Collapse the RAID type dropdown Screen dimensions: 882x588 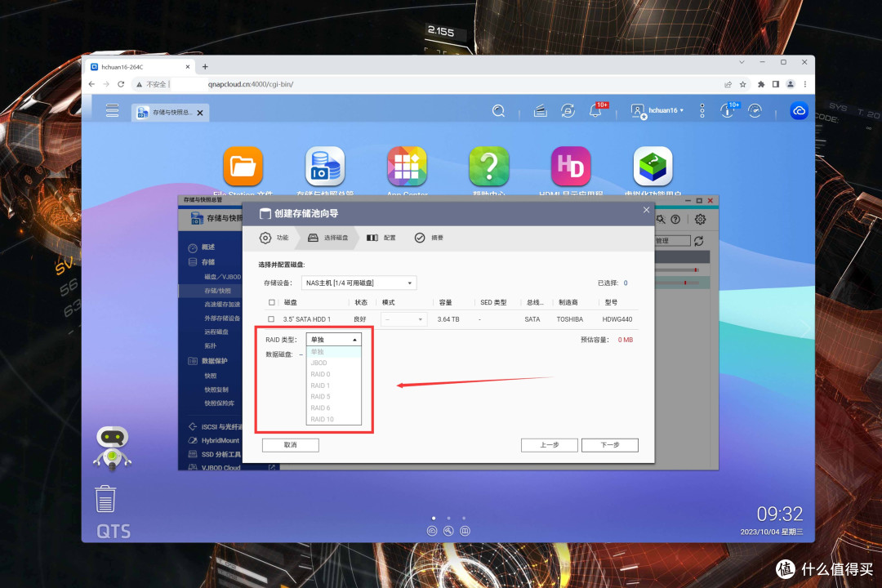point(333,339)
